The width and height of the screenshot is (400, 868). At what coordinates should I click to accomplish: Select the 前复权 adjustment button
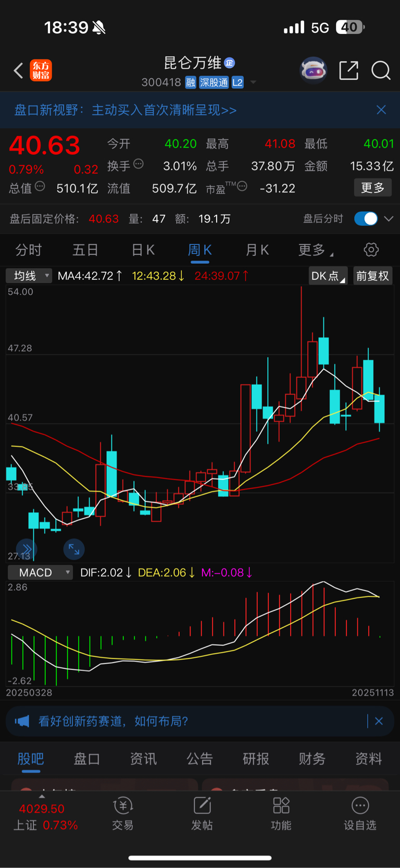click(x=372, y=276)
